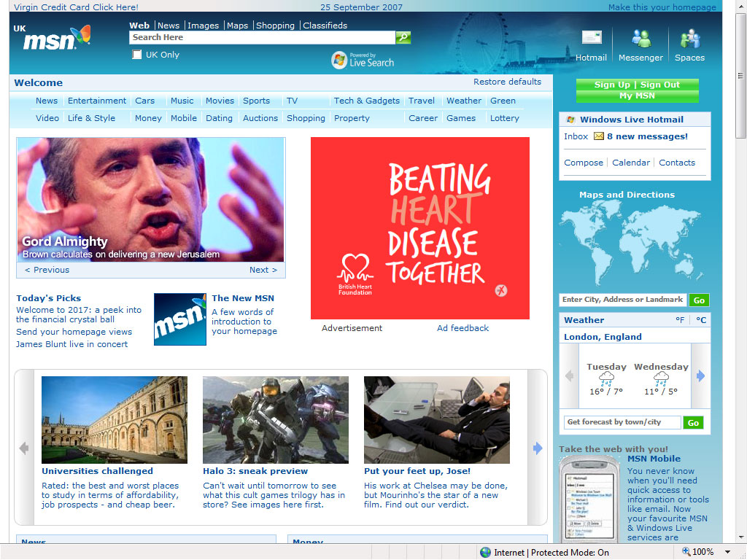Click the Sign Up link
Image resolution: width=747 pixels, height=560 pixels.
(x=612, y=85)
